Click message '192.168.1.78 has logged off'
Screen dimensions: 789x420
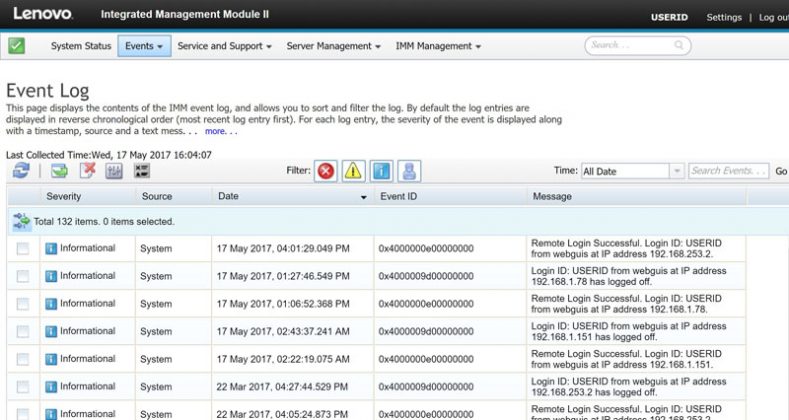628,276
